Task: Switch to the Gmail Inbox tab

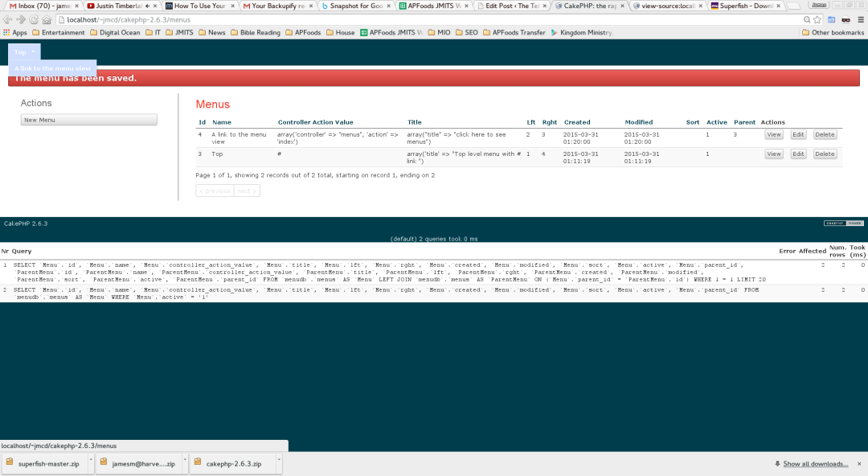Action: click(x=36, y=5)
